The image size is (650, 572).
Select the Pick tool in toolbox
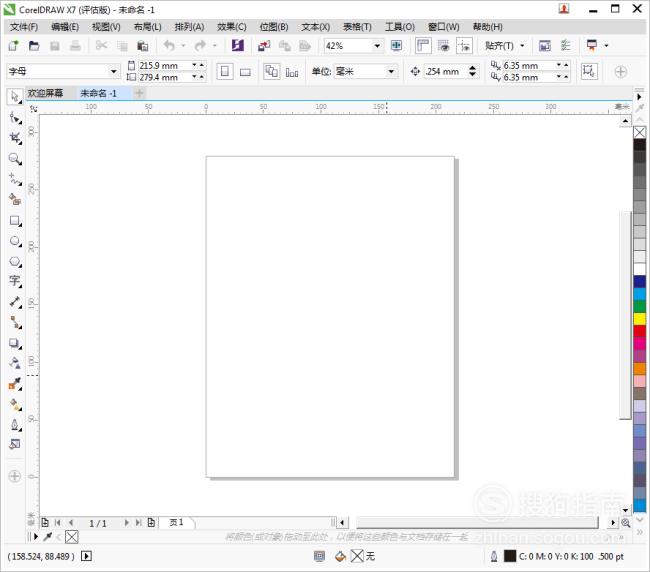pos(15,97)
